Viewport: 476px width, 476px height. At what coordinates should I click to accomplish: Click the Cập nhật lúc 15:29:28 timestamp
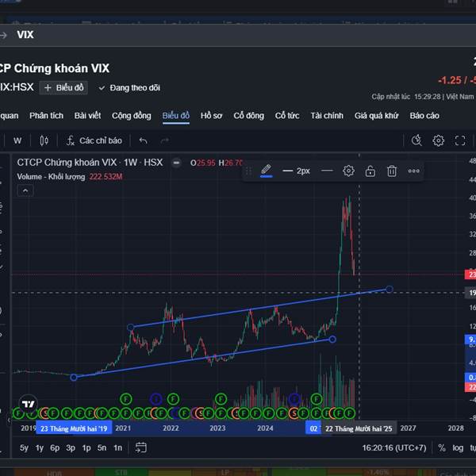[x=406, y=97]
